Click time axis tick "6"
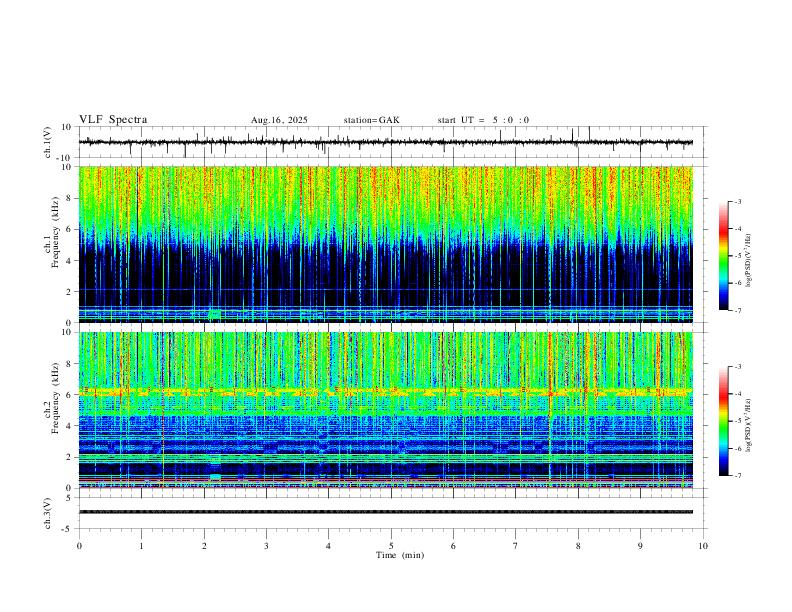This screenshot has width=792, height=612. (454, 546)
